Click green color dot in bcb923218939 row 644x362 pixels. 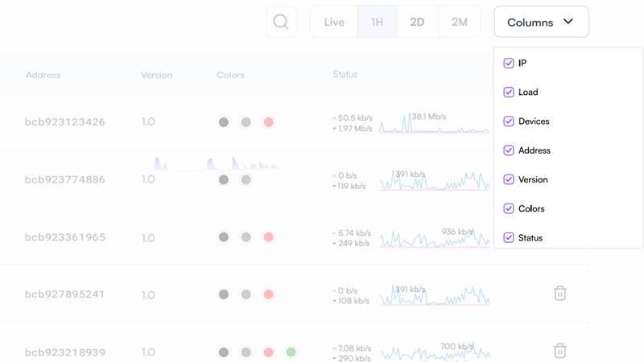(291, 352)
